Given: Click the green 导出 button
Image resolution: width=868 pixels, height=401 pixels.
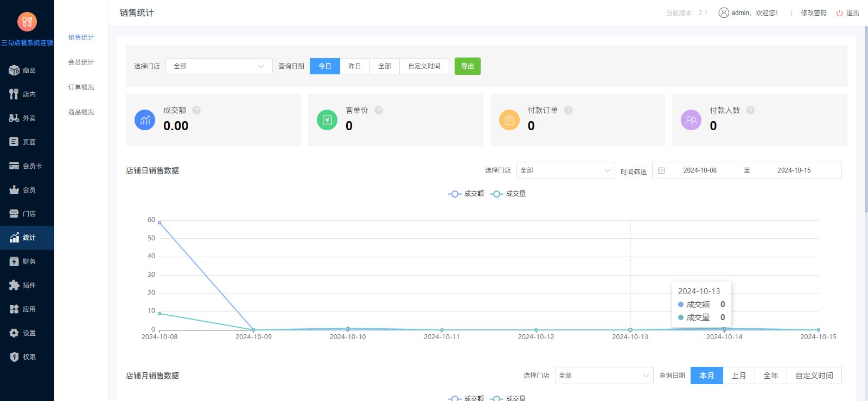Looking at the screenshot, I should (468, 66).
